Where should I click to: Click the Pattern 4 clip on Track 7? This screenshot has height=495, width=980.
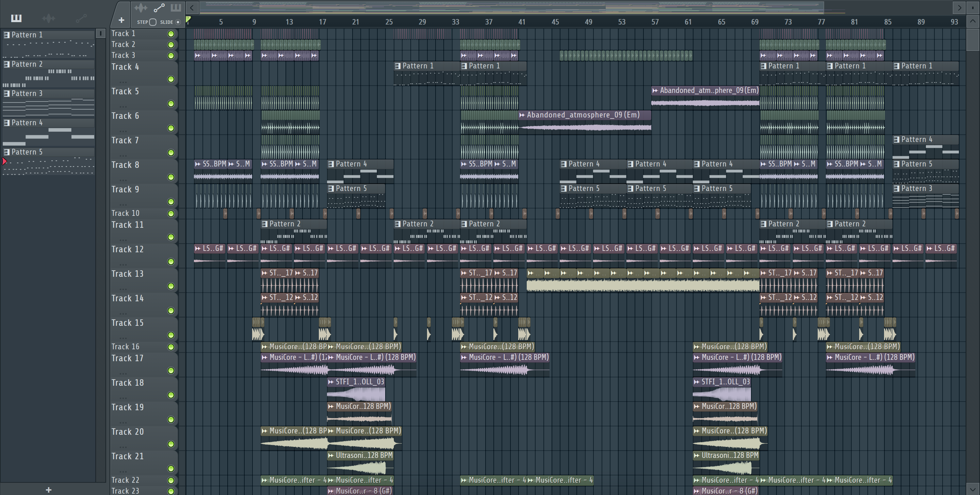point(926,146)
